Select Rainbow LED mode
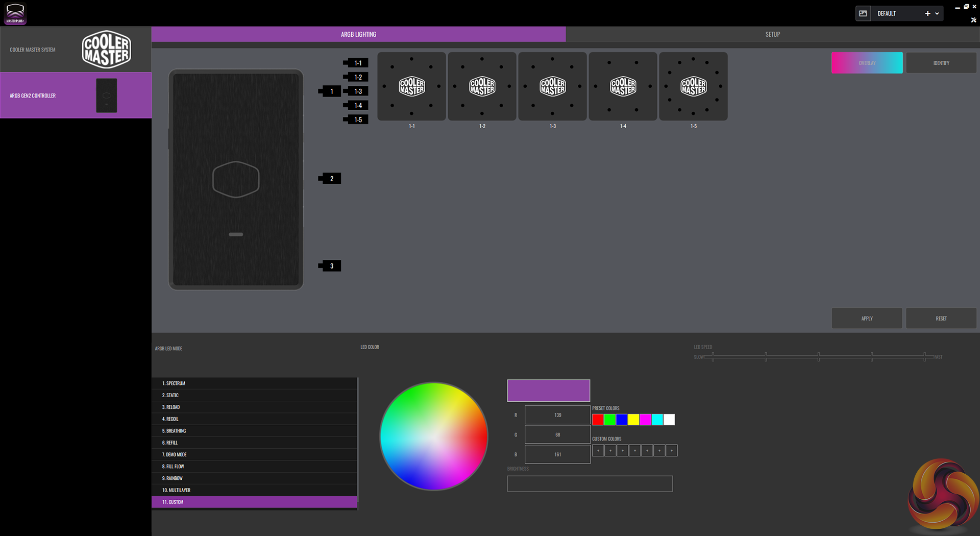 [x=254, y=478]
